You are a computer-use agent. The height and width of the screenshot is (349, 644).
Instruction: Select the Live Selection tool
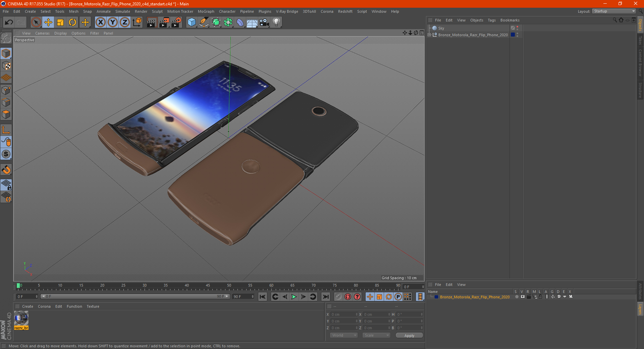point(36,22)
